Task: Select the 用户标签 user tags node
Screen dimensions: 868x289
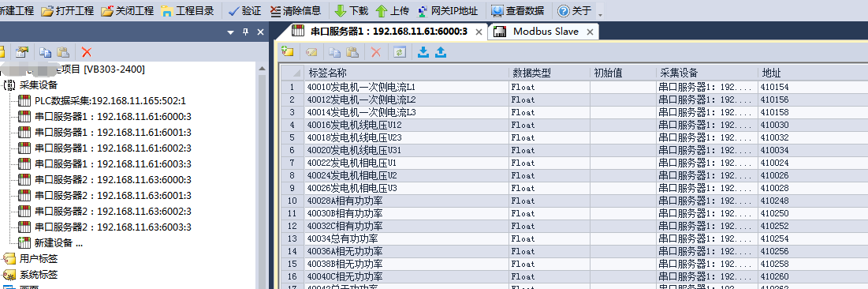Action: click(38, 258)
